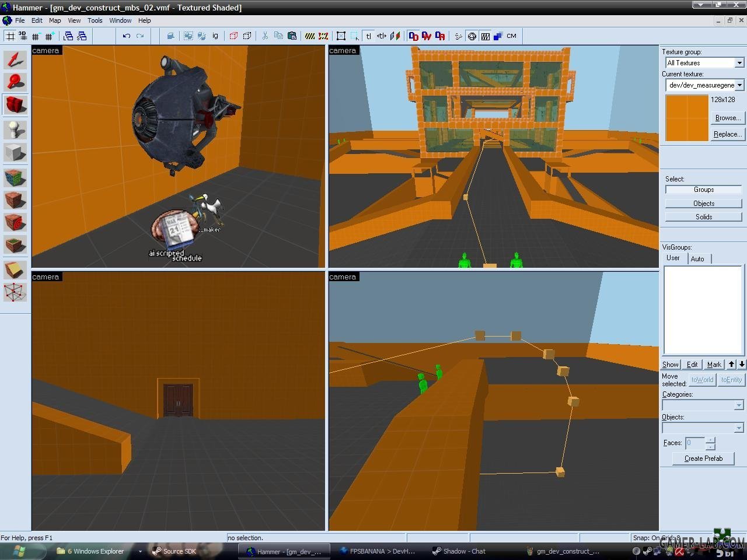Set selection mode to Solids
The width and height of the screenshot is (747, 560).
pyautogui.click(x=704, y=217)
